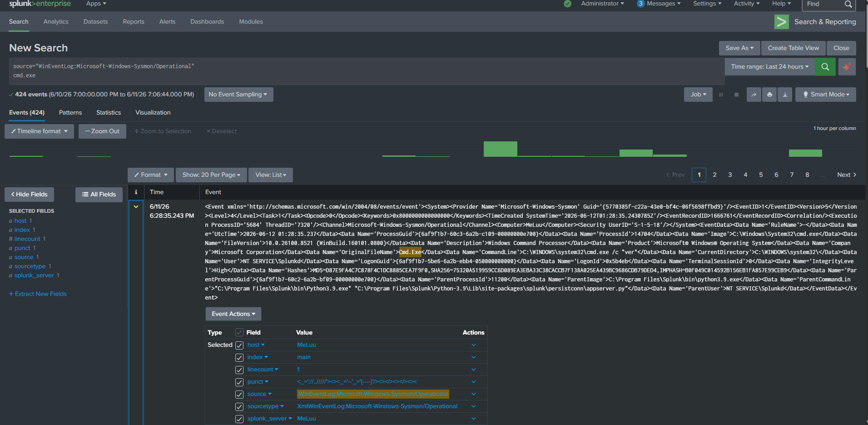Open the All Fields dialog

pyautogui.click(x=99, y=195)
